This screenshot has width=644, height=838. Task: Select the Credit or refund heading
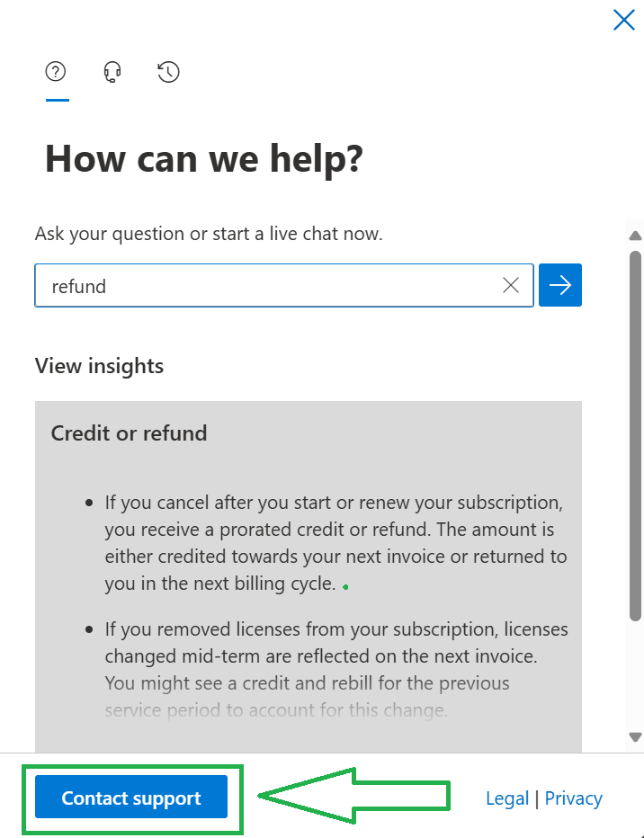coord(129,432)
